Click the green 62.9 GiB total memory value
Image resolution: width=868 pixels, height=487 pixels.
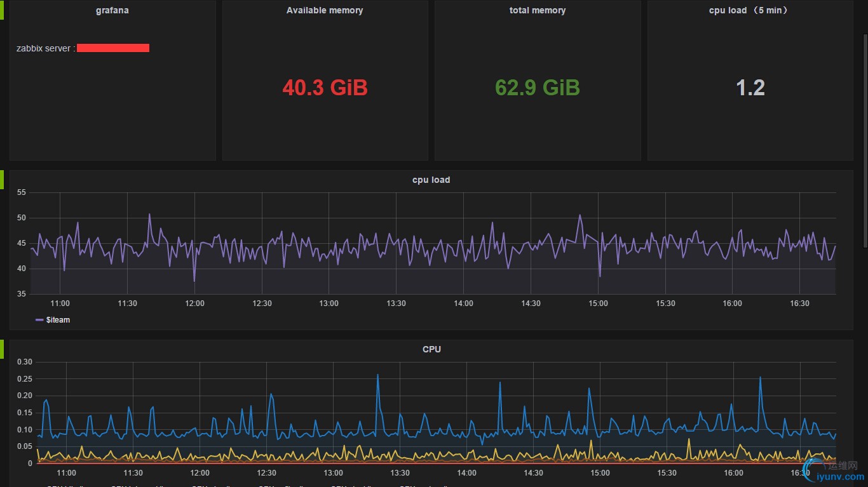coord(538,88)
